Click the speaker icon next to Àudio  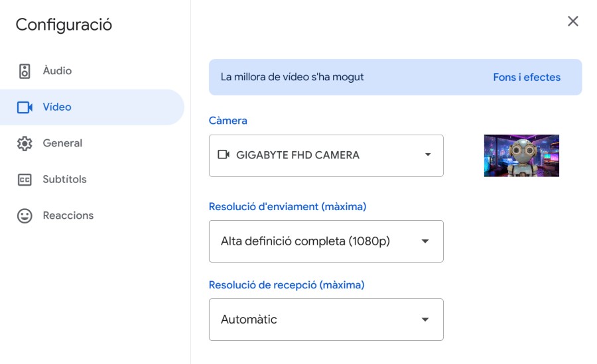pyautogui.click(x=25, y=72)
